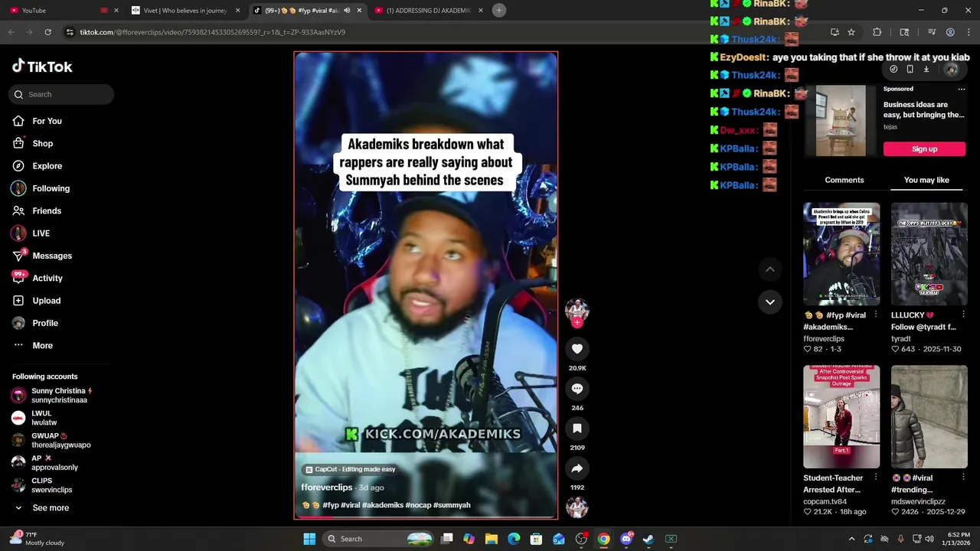
Task: Open options for mdswervinclipzz video
Action: [963, 478]
